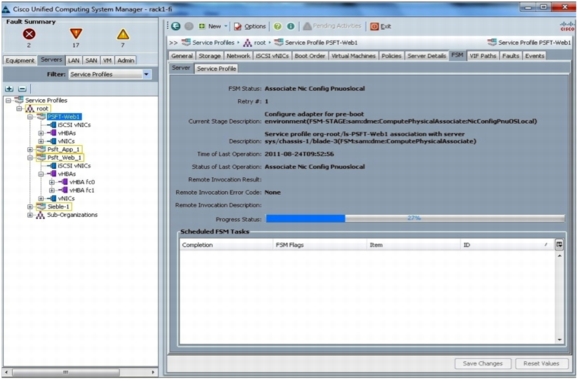Collapse the root organization node
Image resolution: width=578 pixels, height=381 pixels.
(x=19, y=109)
